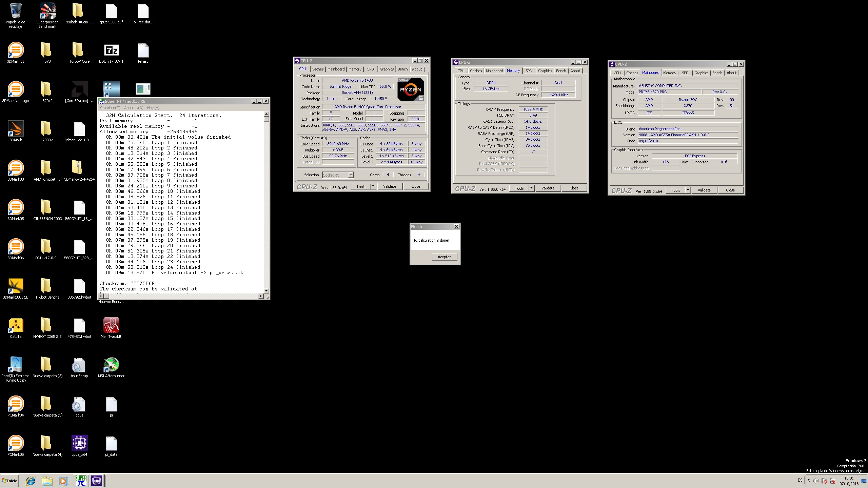Open Tools dropdown arrow in Memory window
Image resolution: width=868 pixels, height=488 pixels.
coord(531,188)
